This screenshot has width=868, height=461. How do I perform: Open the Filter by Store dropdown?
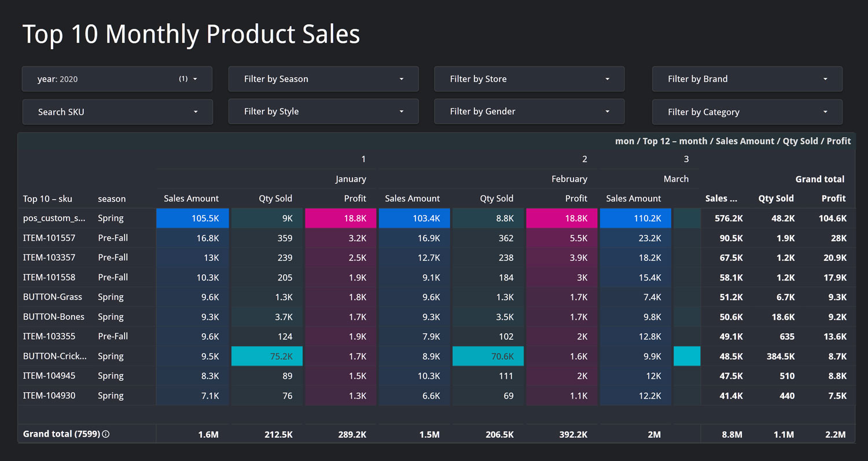click(x=529, y=79)
